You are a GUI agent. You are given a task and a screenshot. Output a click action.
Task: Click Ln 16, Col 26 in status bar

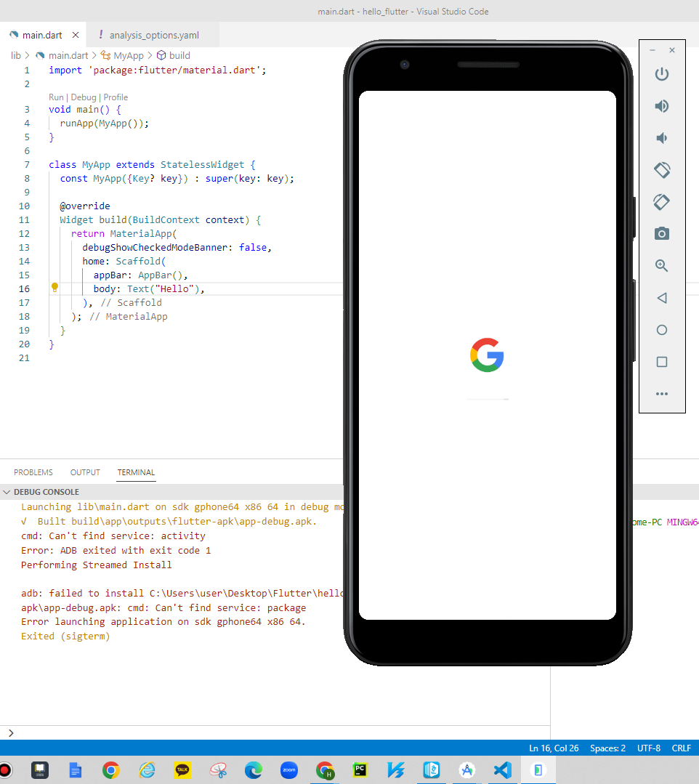click(554, 748)
